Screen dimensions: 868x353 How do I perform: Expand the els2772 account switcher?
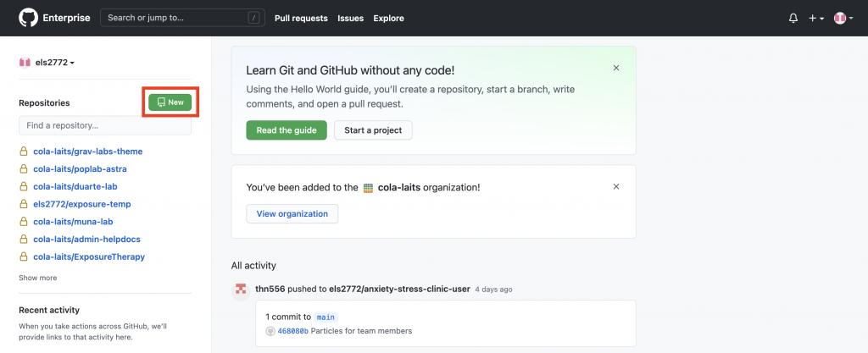pyautogui.click(x=55, y=63)
